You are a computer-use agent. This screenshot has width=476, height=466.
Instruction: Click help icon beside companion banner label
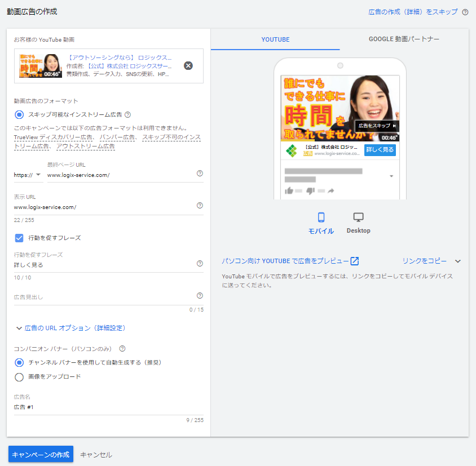pos(122,348)
